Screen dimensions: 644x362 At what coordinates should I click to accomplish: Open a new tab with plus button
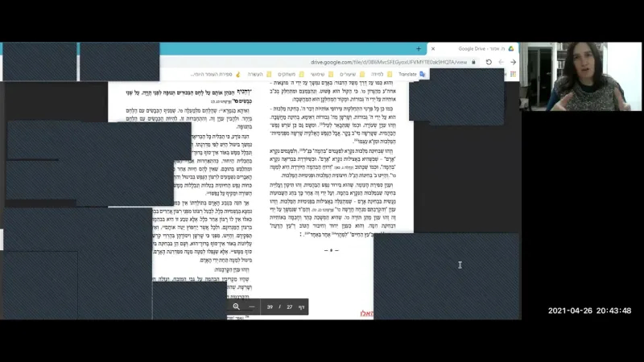coord(419,49)
